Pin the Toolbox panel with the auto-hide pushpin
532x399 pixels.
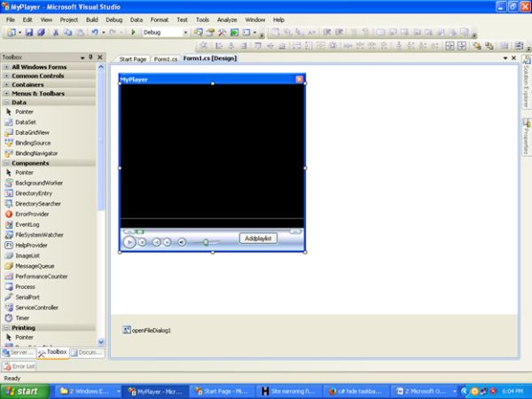(x=90, y=57)
